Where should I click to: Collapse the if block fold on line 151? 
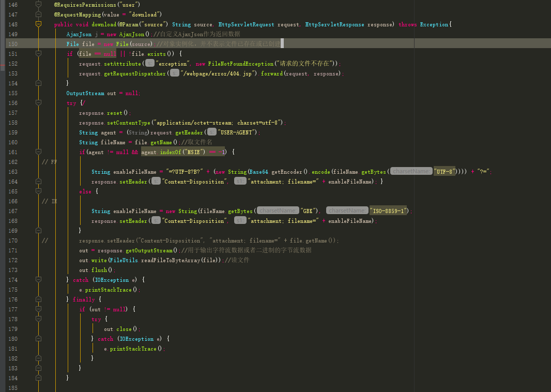click(x=39, y=53)
